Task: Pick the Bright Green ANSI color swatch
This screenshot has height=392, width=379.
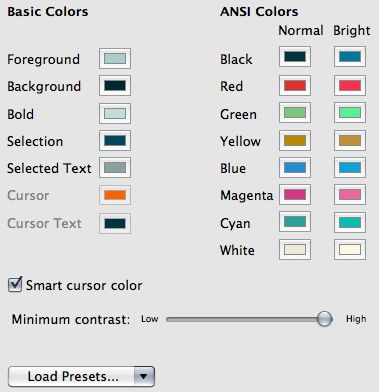Action: click(350, 113)
